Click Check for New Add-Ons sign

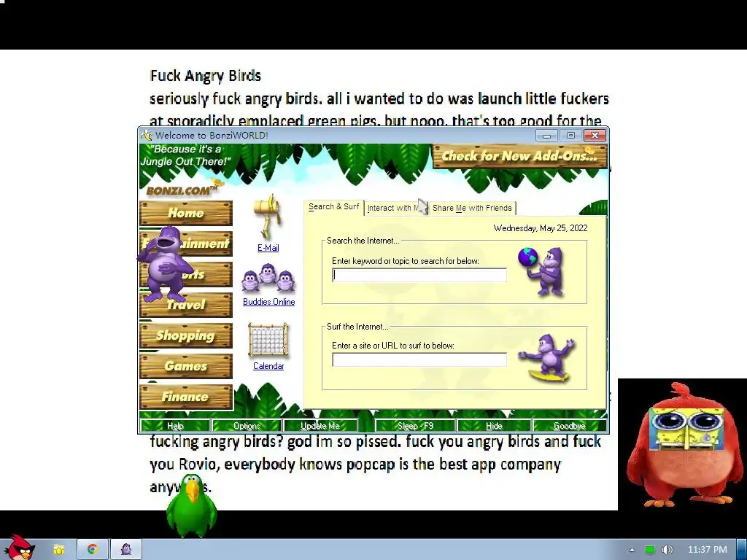point(519,156)
